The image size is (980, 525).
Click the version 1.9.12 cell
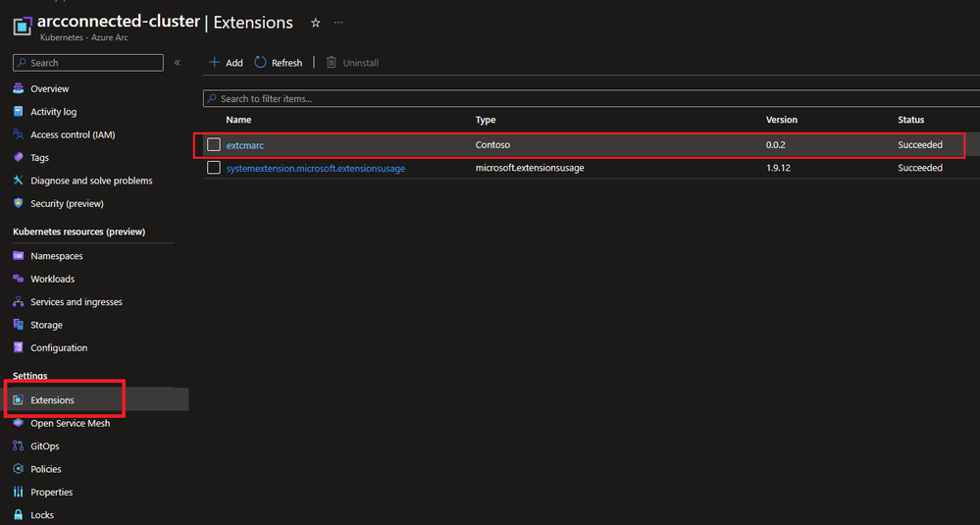[777, 168]
